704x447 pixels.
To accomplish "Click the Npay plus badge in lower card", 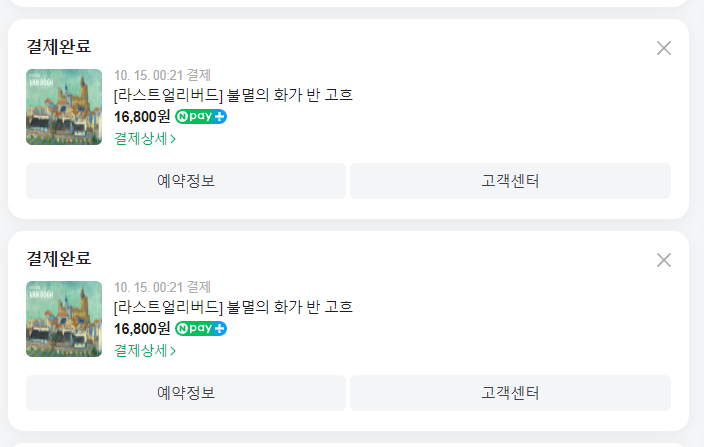I will [201, 329].
